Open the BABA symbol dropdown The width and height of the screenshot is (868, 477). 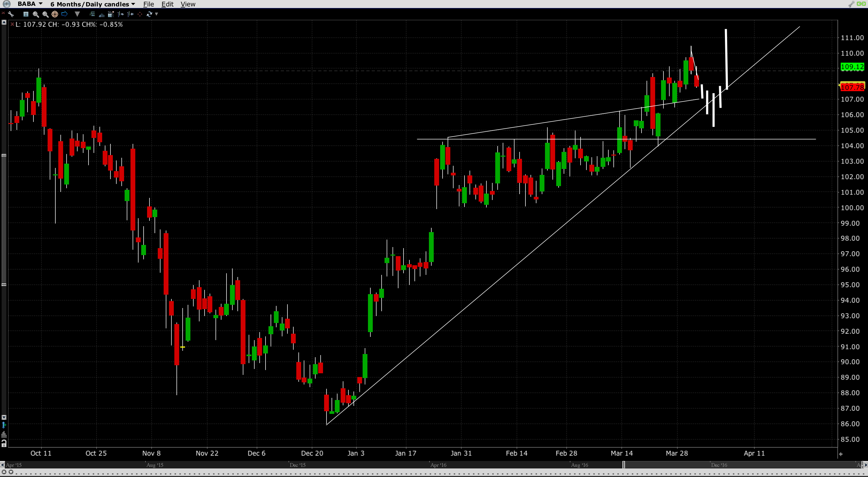pos(41,4)
